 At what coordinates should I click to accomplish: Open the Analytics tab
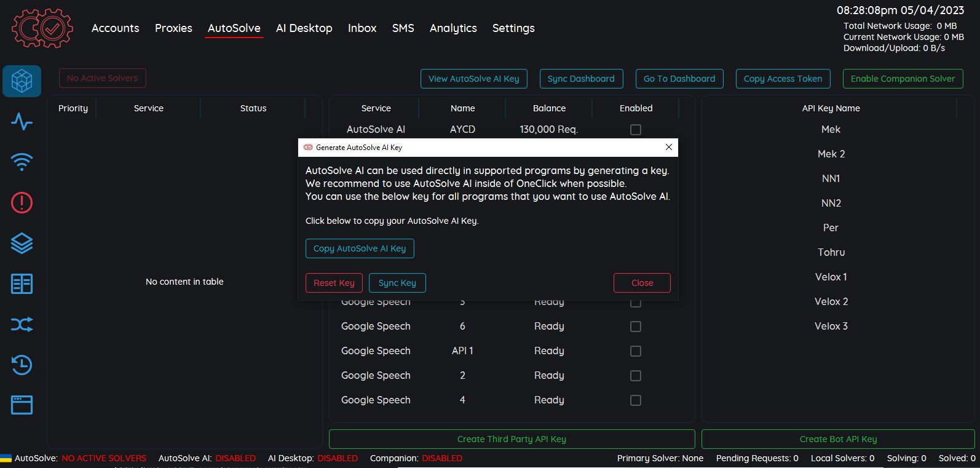click(x=453, y=28)
